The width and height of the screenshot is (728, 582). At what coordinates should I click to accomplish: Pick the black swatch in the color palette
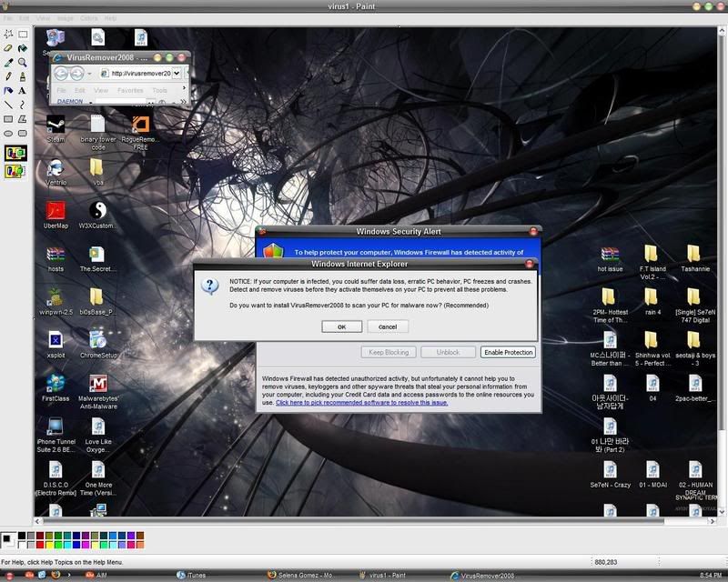coord(22,536)
